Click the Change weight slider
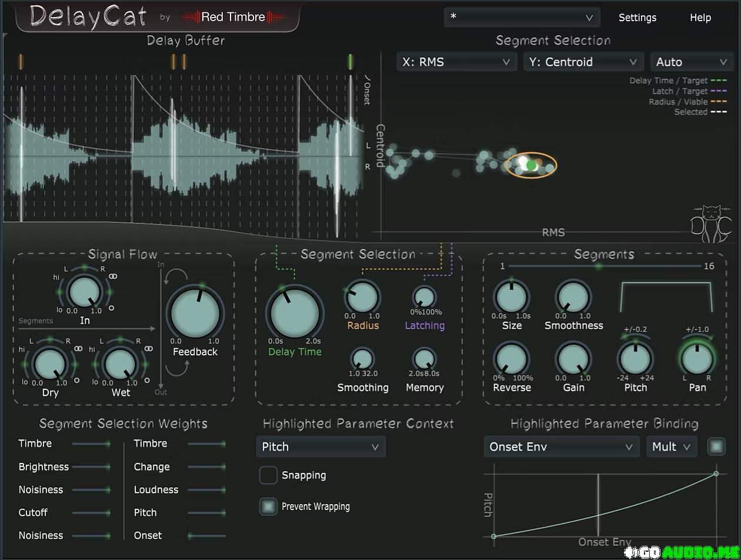This screenshot has width=741, height=560. coord(206,466)
